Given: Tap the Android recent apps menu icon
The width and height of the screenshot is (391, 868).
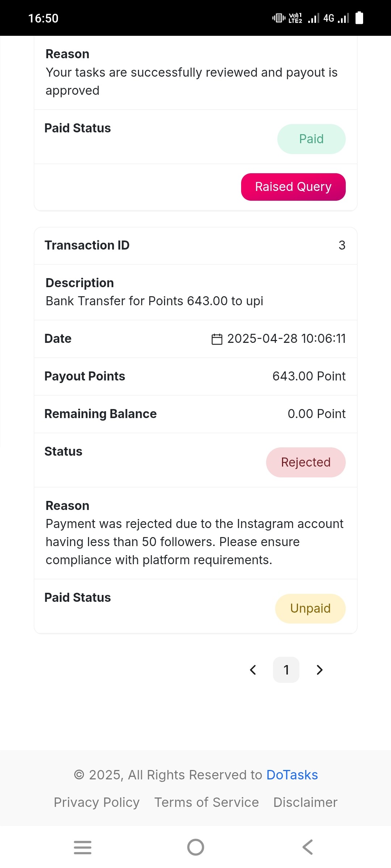Looking at the screenshot, I should pos(83,847).
